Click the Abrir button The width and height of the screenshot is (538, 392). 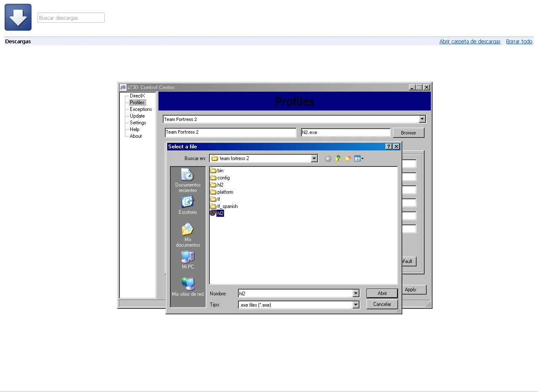pos(382,293)
